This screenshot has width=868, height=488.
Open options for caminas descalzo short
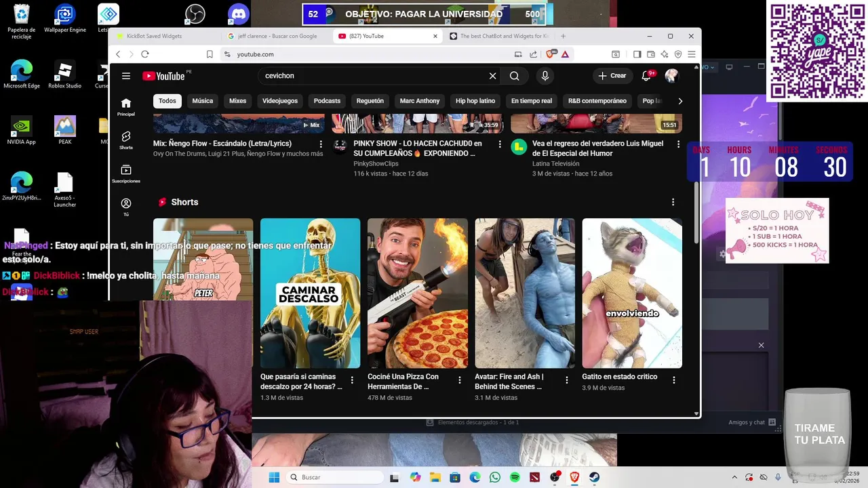click(x=352, y=380)
